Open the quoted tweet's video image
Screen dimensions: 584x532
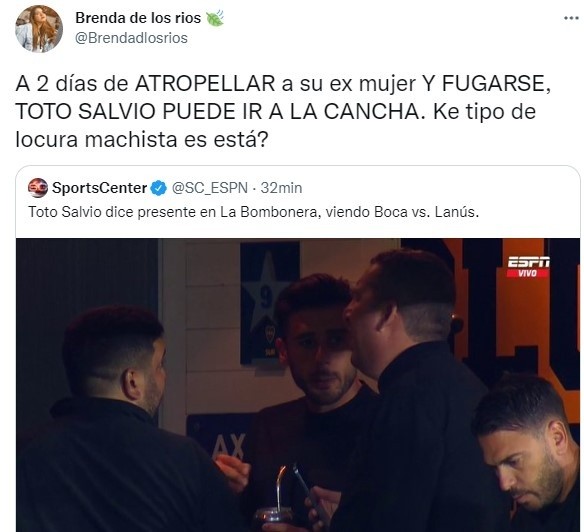(298, 385)
